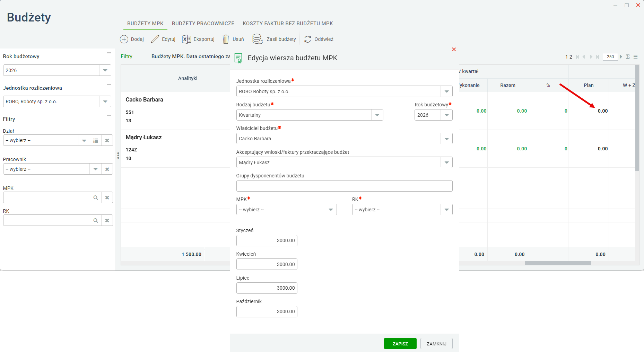Image resolution: width=644 pixels, height=352 pixels.
Task: Go to previous page of the grid
Action: coord(584,57)
